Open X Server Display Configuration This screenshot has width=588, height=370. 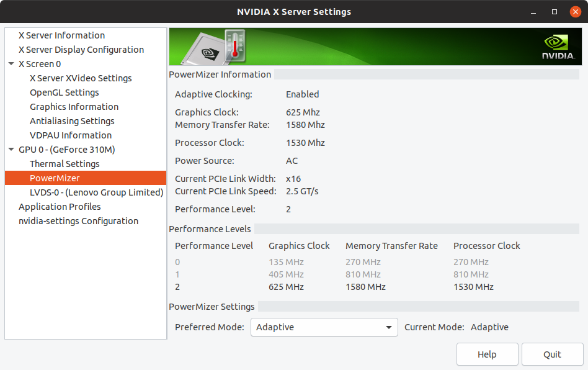click(x=81, y=50)
